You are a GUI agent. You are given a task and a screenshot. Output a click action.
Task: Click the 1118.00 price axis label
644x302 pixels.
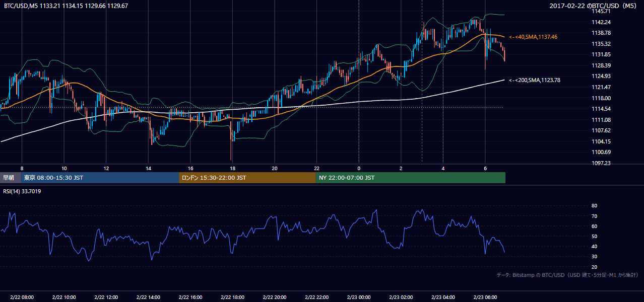[602, 98]
